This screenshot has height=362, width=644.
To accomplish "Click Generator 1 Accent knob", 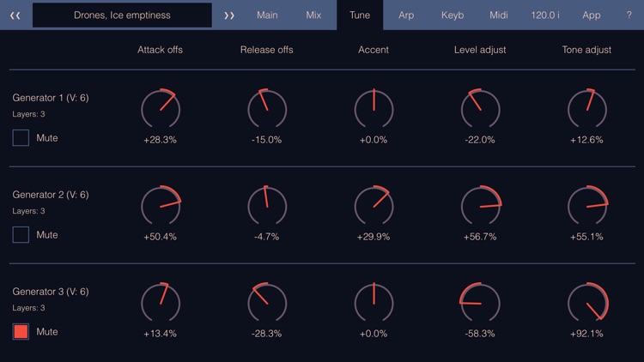I will point(374,109).
